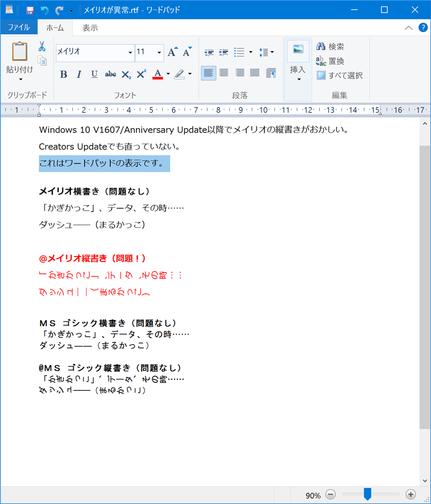431x504 pixels.
Task: Click the heading @ＭＳ ゴシック縦書き（問題なし）
Action: point(110,368)
